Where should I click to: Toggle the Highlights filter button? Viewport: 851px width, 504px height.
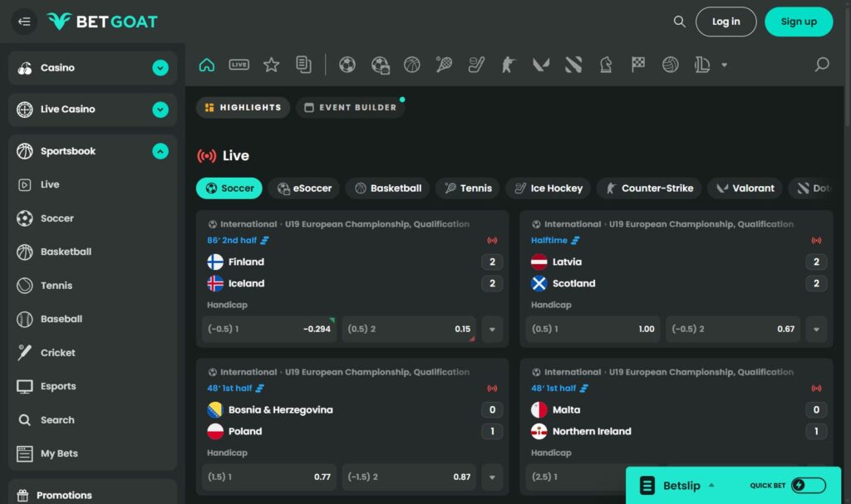(243, 107)
